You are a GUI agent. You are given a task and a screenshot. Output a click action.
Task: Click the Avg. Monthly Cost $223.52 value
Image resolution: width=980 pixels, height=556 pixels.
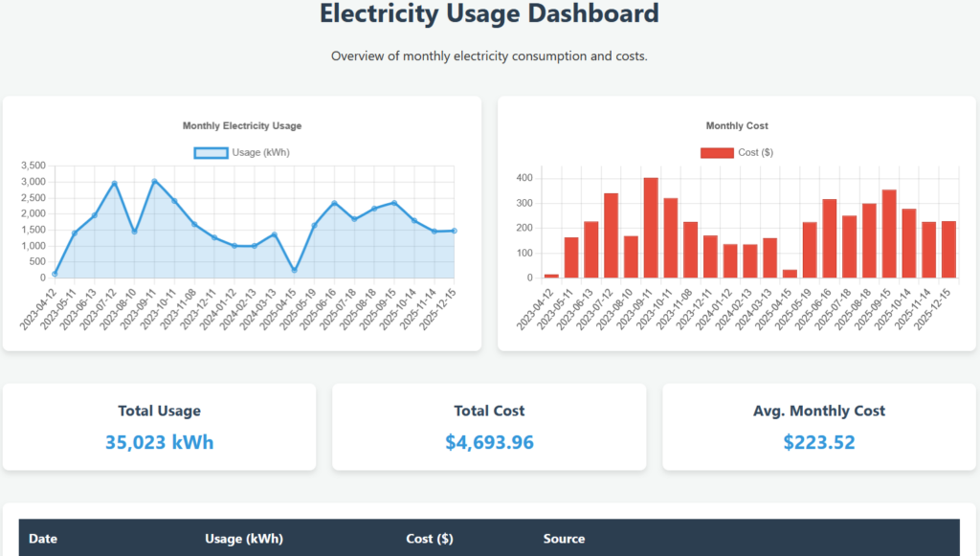click(818, 442)
